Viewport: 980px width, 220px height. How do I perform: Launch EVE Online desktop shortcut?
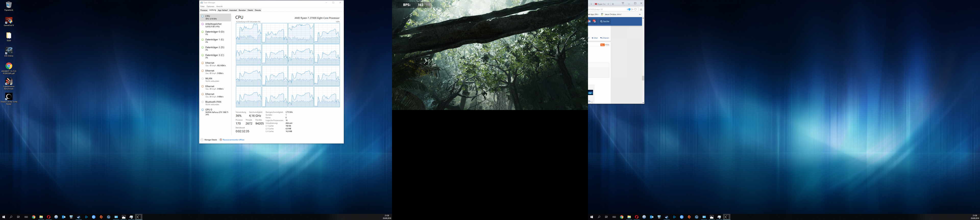click(x=9, y=52)
